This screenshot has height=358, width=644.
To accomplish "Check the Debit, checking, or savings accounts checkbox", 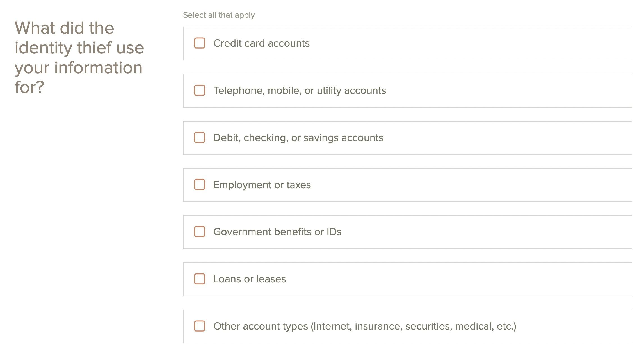I will pyautogui.click(x=200, y=138).
